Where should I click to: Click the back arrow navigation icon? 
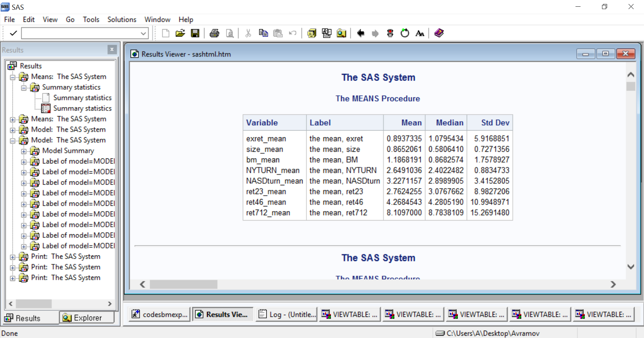click(361, 33)
